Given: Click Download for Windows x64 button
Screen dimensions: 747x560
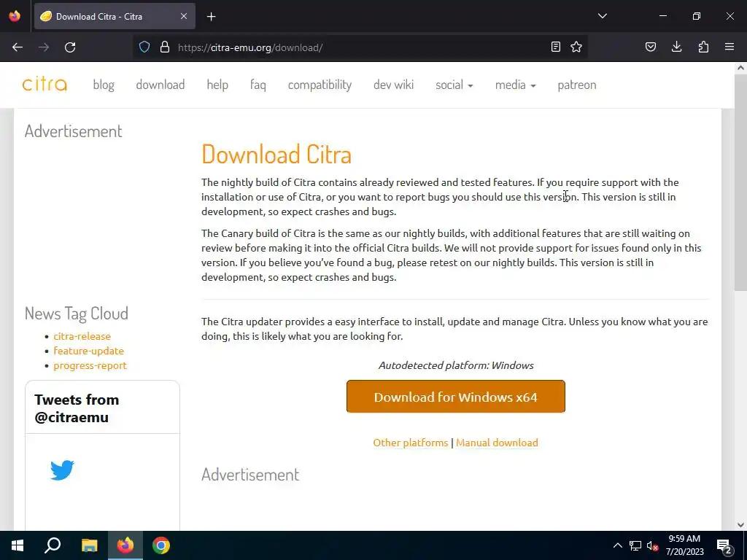Looking at the screenshot, I should point(456,397).
